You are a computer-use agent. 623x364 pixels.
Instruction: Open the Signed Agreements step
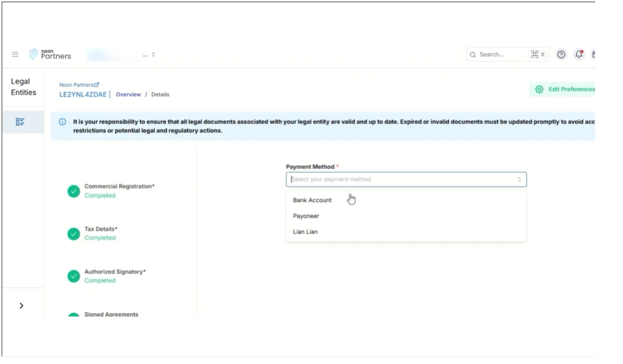111,315
